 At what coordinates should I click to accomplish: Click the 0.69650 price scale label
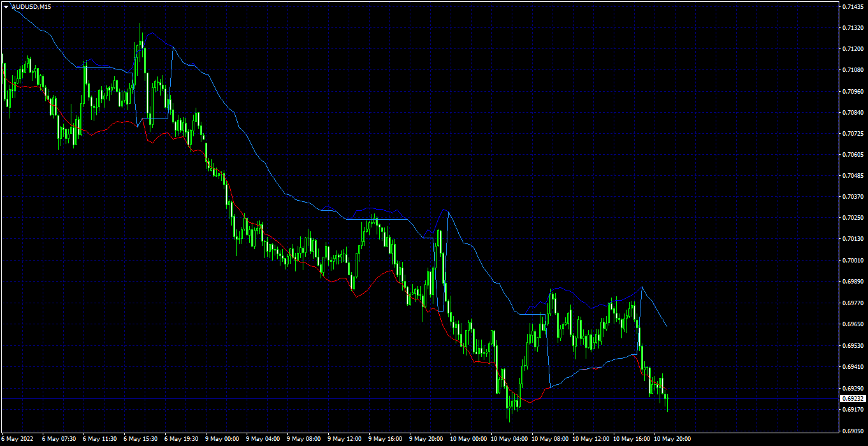pyautogui.click(x=853, y=324)
